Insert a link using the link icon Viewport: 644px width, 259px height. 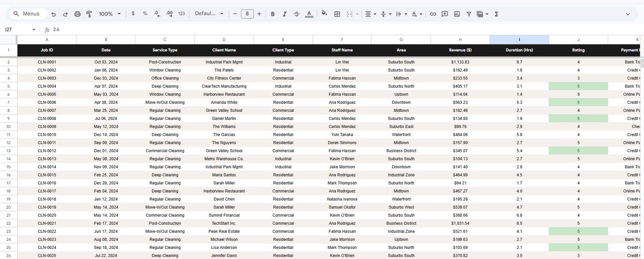point(433,14)
